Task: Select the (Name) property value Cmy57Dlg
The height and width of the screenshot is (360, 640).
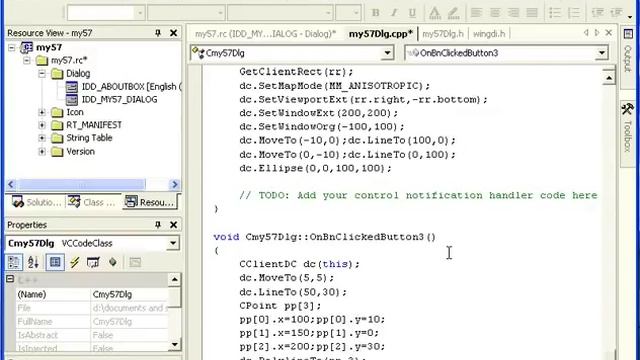Action: (x=129, y=294)
